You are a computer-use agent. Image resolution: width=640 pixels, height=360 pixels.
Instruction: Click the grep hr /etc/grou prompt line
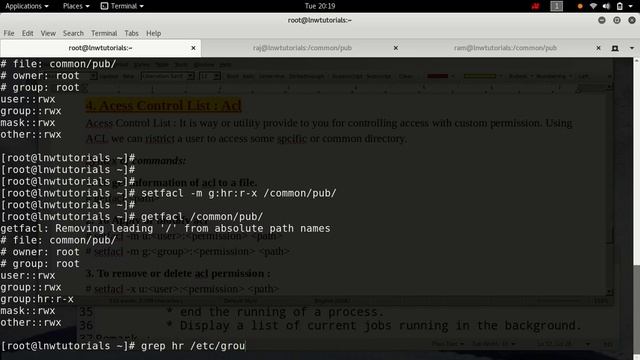122,346
